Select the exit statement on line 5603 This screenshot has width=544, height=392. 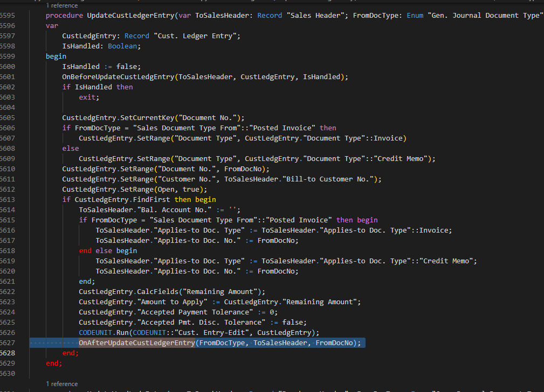(87, 97)
